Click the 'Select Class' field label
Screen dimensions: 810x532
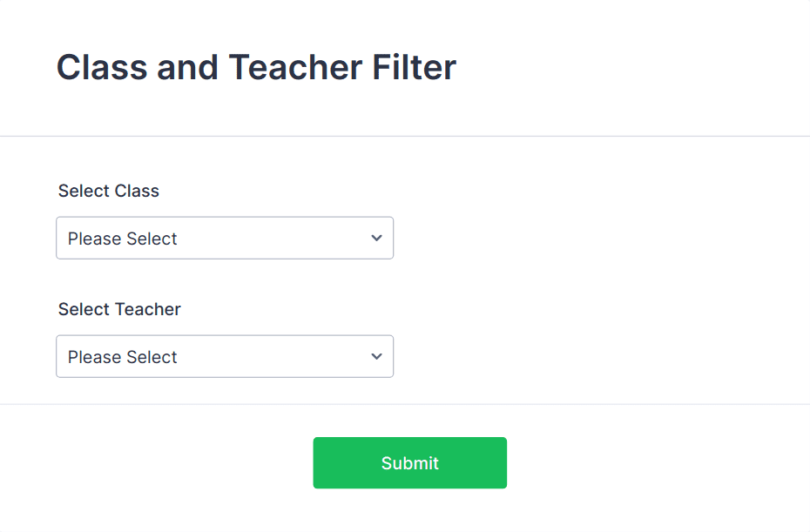pos(109,191)
